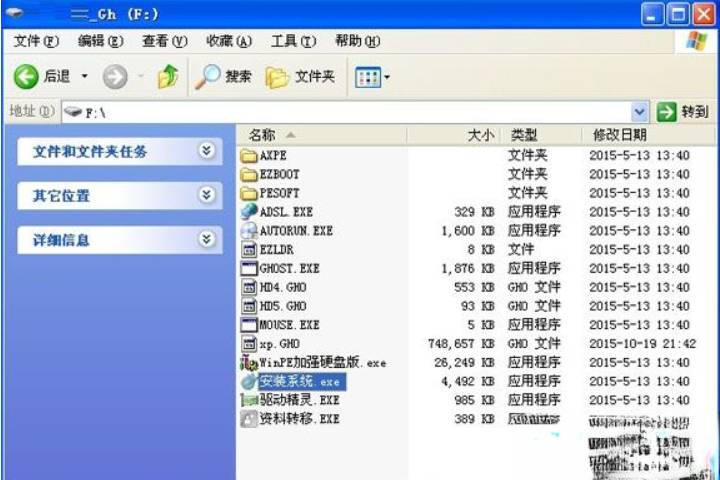Maximize the F: drive window
Viewport: 720px width, 480px height.
[678, 14]
